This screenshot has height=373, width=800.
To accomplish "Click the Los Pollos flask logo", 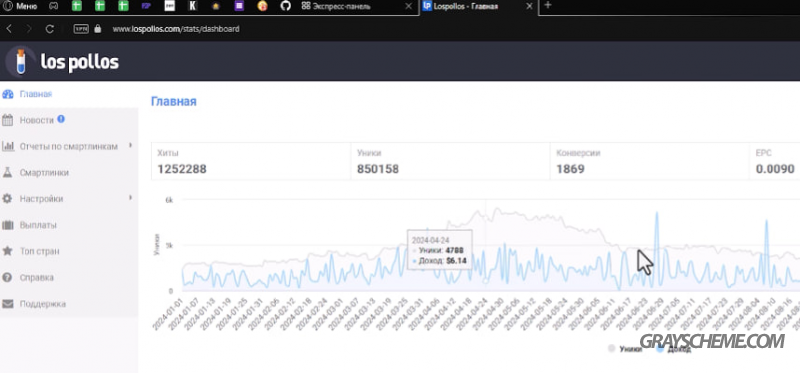I will coord(20,62).
